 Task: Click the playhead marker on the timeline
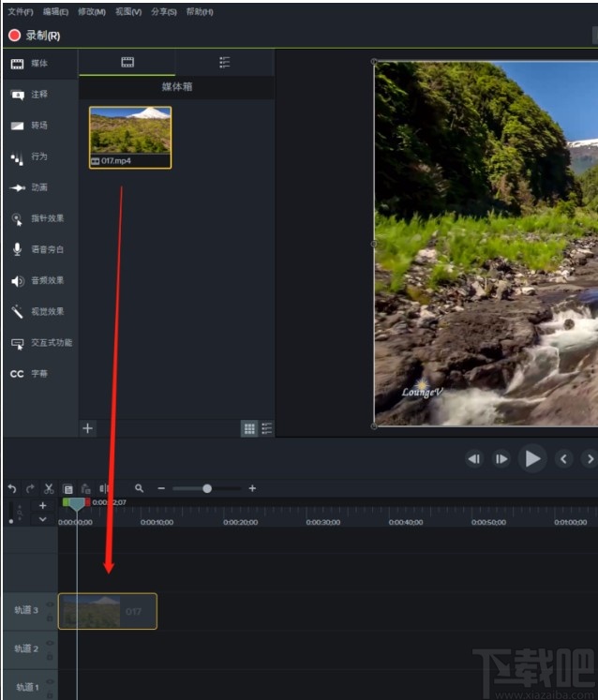(x=77, y=504)
